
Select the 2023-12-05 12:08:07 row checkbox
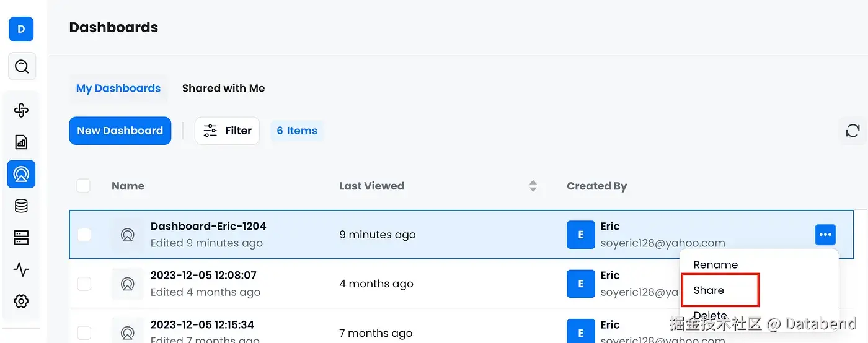[84, 284]
